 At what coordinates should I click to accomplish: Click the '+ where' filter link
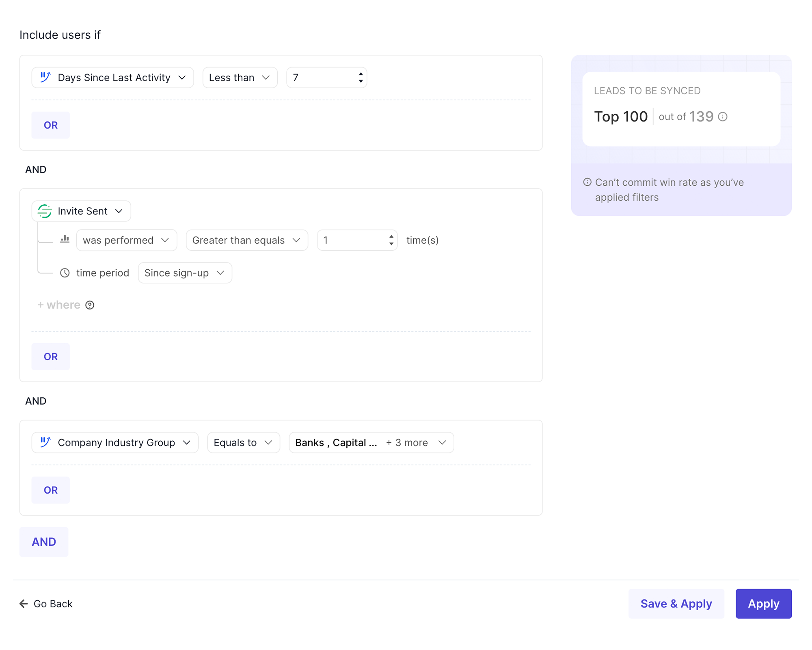(x=59, y=305)
